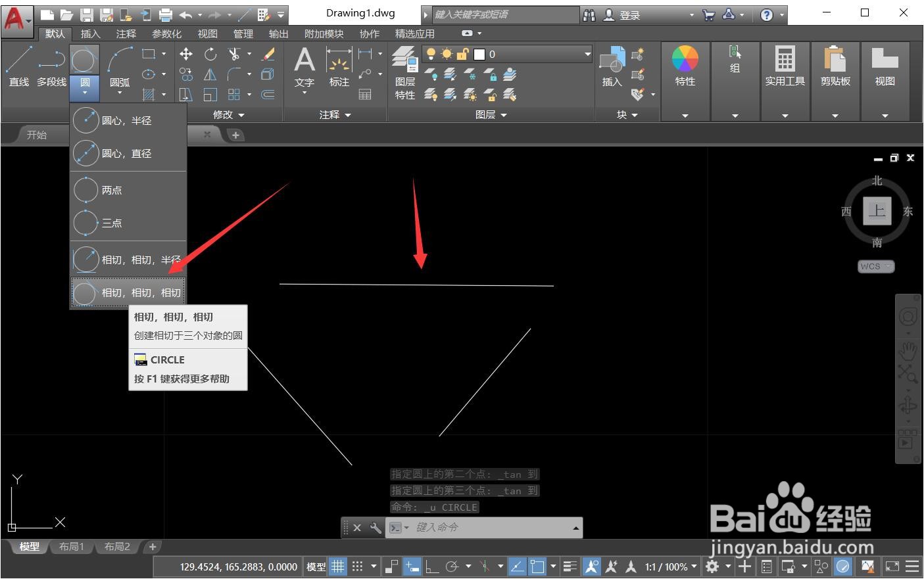Image resolution: width=924 pixels, height=579 pixels.
Task: Switch to the Insert (插入) ribbon tab
Action: (90, 34)
